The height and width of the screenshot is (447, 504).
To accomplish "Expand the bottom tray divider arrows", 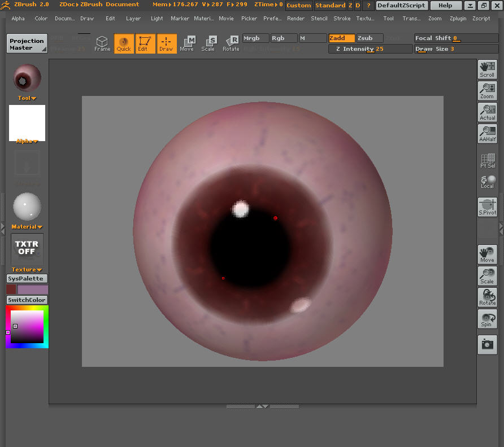I will pyautogui.click(x=263, y=406).
